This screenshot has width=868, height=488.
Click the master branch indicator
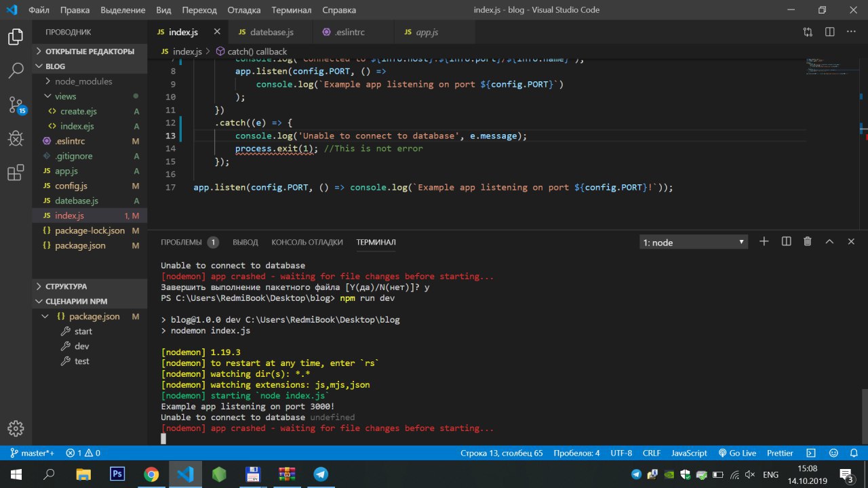pos(33,453)
